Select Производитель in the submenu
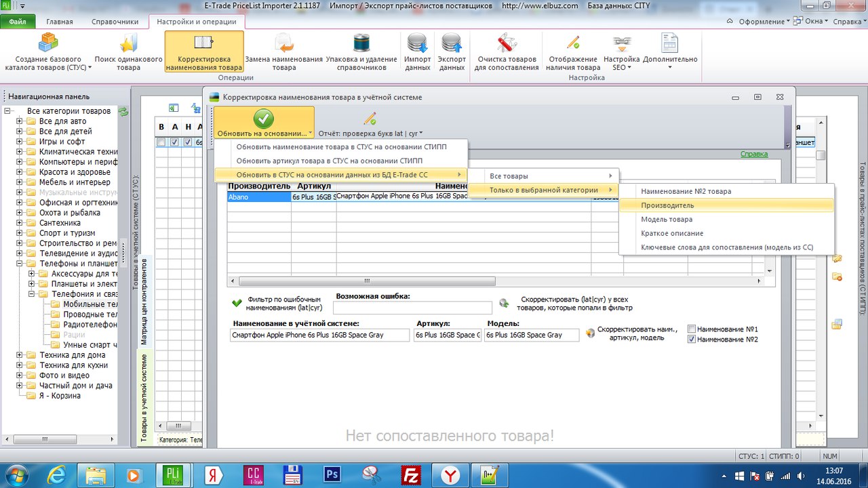 tap(726, 205)
